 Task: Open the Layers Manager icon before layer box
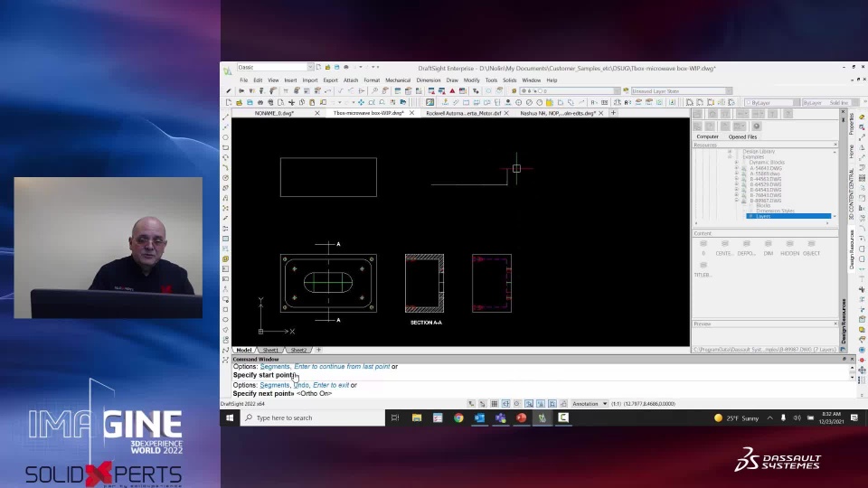pyautogui.click(x=514, y=90)
